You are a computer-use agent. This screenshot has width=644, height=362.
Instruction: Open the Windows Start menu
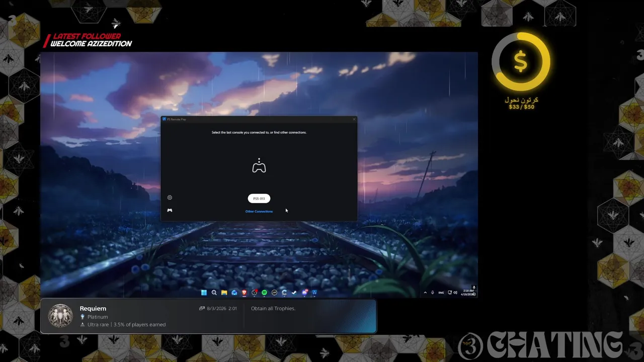pyautogui.click(x=204, y=293)
